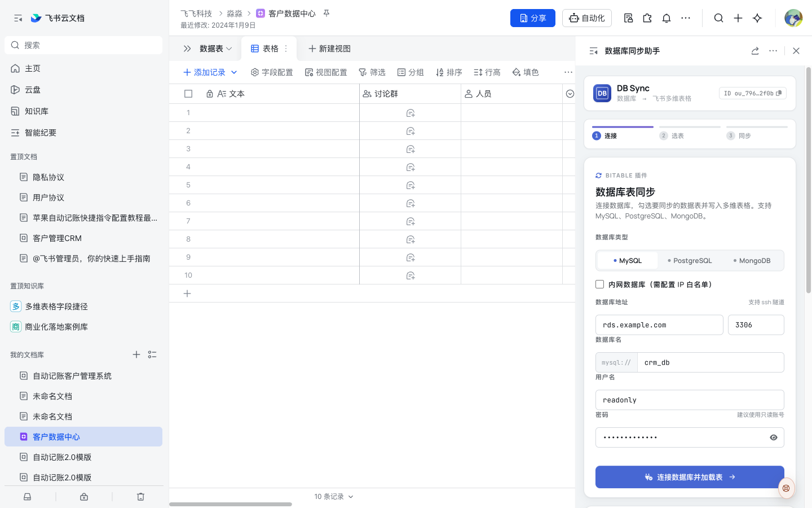Click the blue 分享 button
Viewport: 812px width, 508px height.
533,18
